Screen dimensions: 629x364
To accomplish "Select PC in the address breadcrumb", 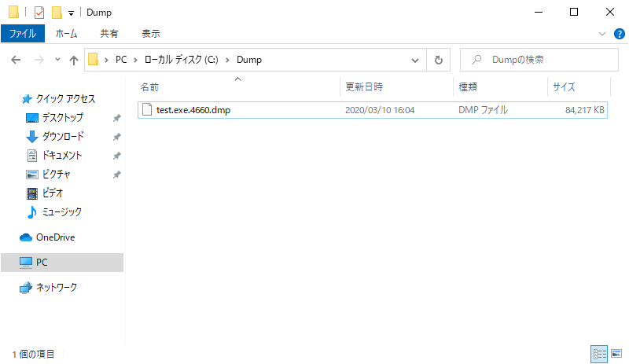I will [x=121, y=60].
